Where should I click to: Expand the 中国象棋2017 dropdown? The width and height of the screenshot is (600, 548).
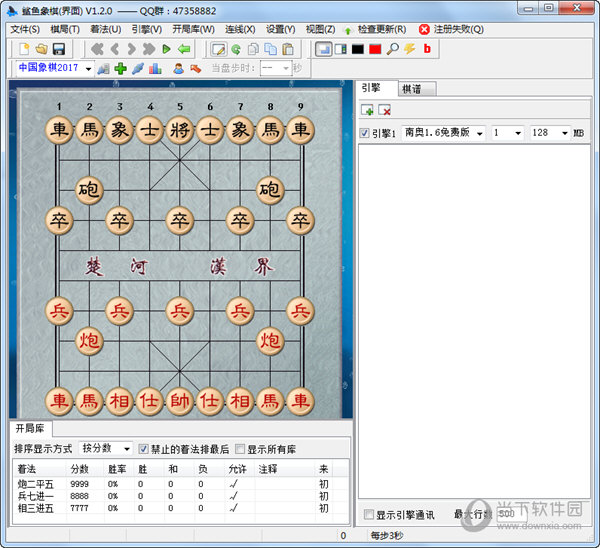click(x=88, y=68)
